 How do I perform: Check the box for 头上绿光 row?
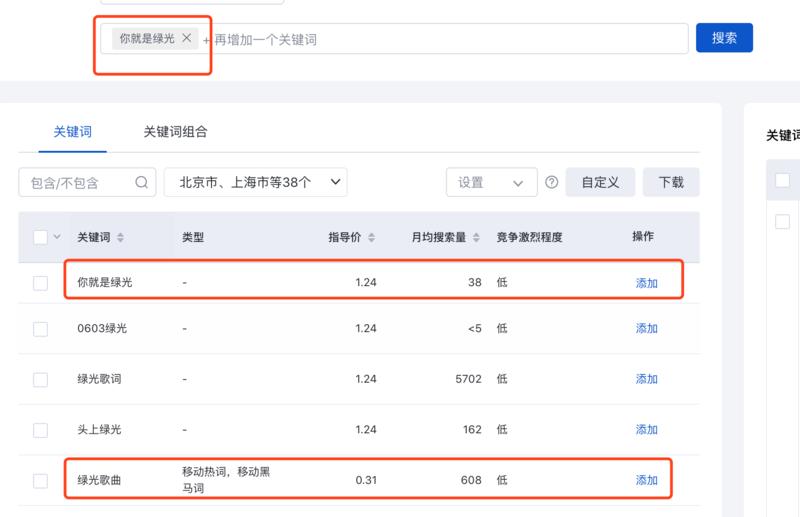40,430
